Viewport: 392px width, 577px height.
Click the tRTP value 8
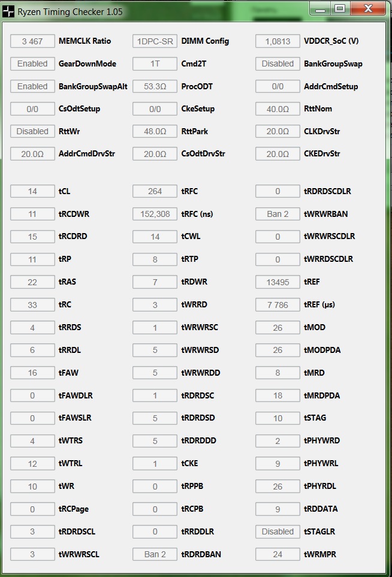pyautogui.click(x=155, y=259)
